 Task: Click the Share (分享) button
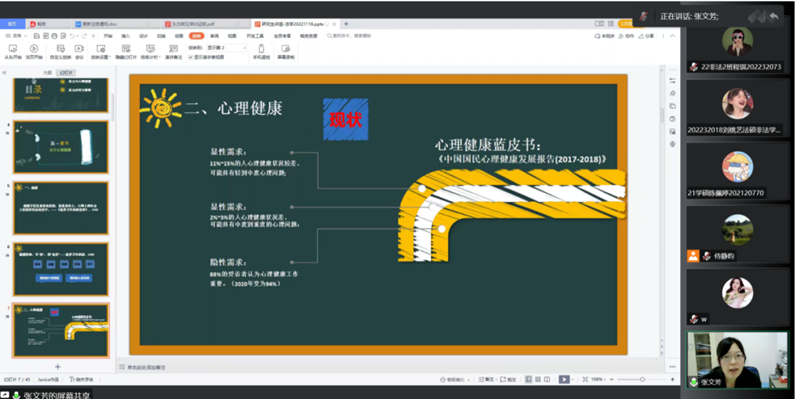coord(646,36)
